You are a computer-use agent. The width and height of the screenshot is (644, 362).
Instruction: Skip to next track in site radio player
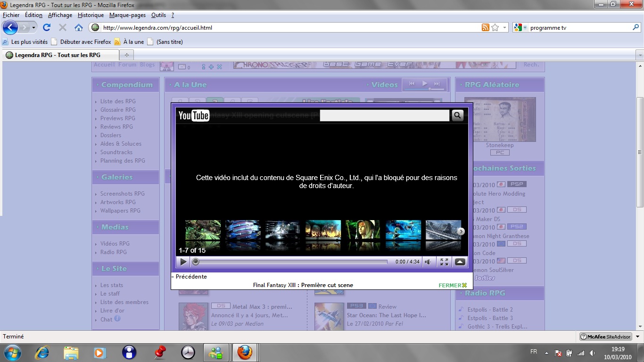pyautogui.click(x=437, y=83)
